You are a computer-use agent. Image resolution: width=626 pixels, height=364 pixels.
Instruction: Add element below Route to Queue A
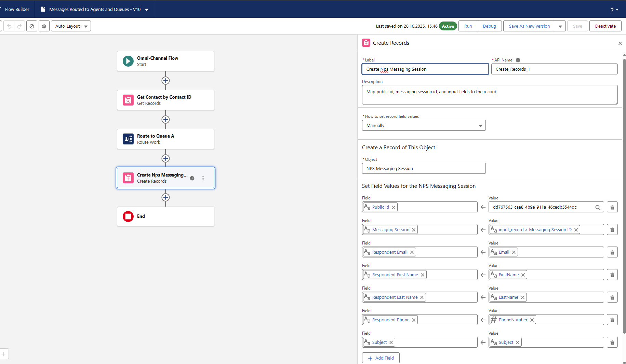click(x=165, y=158)
